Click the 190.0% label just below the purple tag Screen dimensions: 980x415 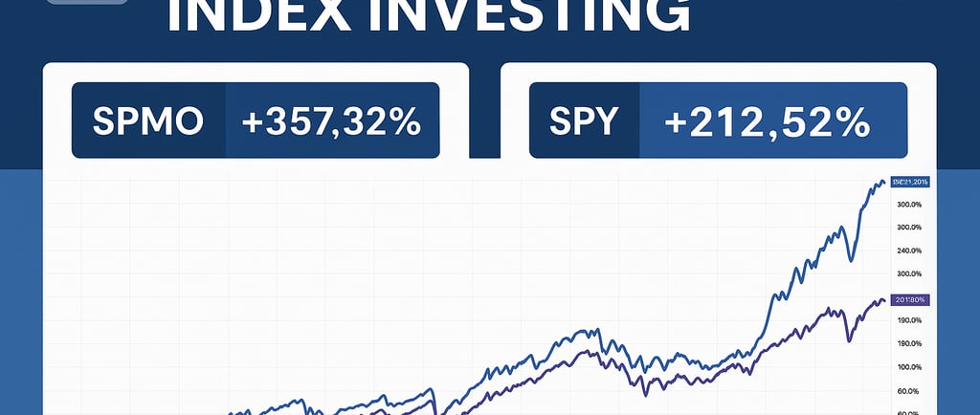point(909,320)
